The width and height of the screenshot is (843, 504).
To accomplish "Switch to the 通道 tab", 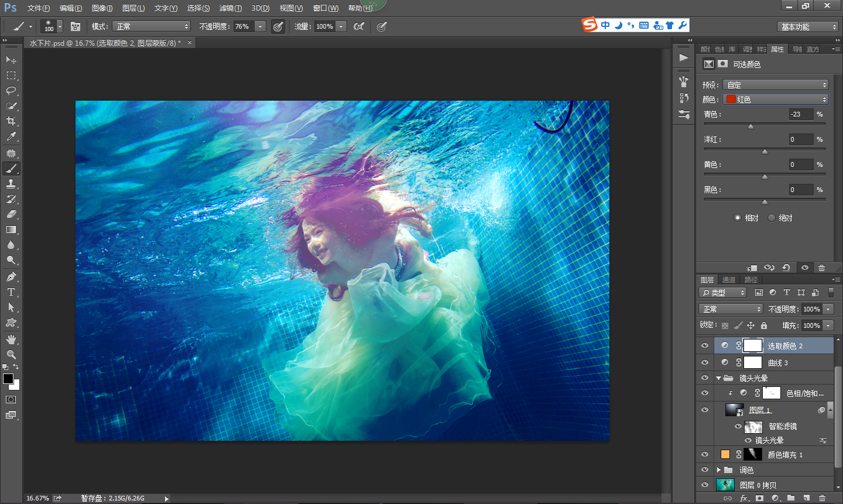I will pos(729,280).
